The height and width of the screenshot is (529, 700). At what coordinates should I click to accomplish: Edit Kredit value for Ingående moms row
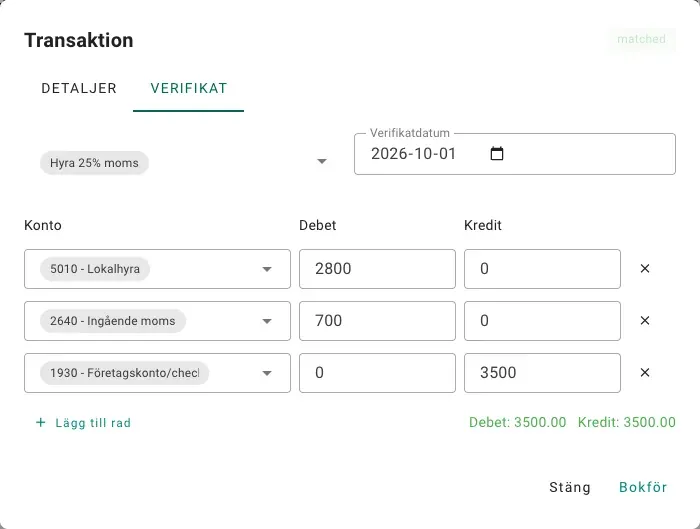(542, 321)
